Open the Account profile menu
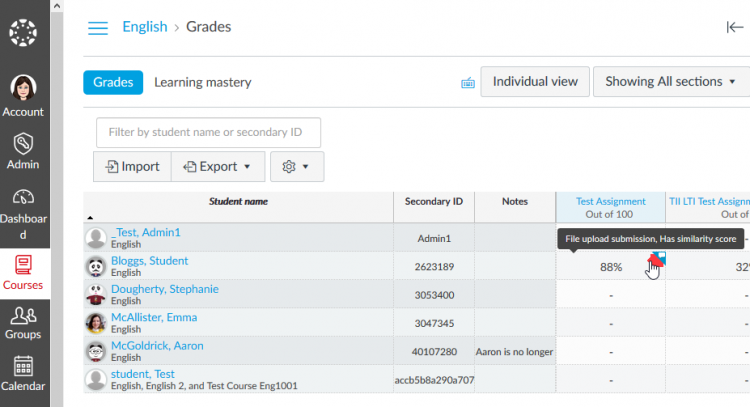 [x=23, y=96]
